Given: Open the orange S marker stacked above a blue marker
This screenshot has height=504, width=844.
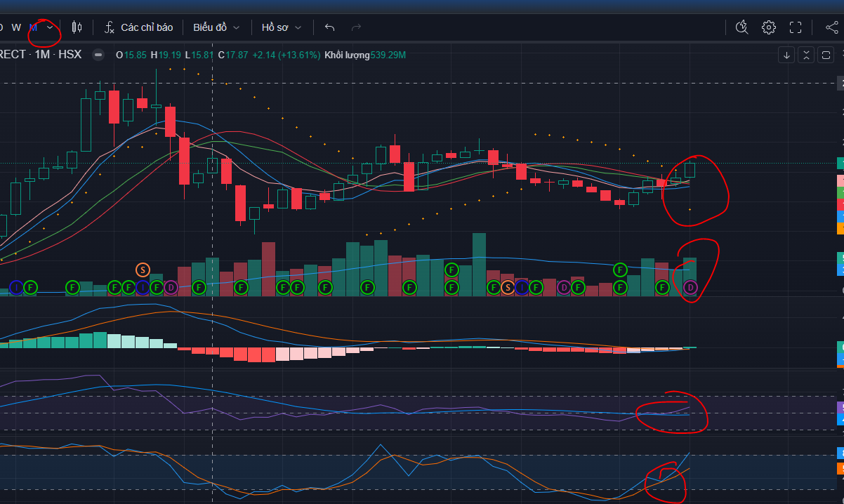Looking at the screenshot, I should pos(143,269).
